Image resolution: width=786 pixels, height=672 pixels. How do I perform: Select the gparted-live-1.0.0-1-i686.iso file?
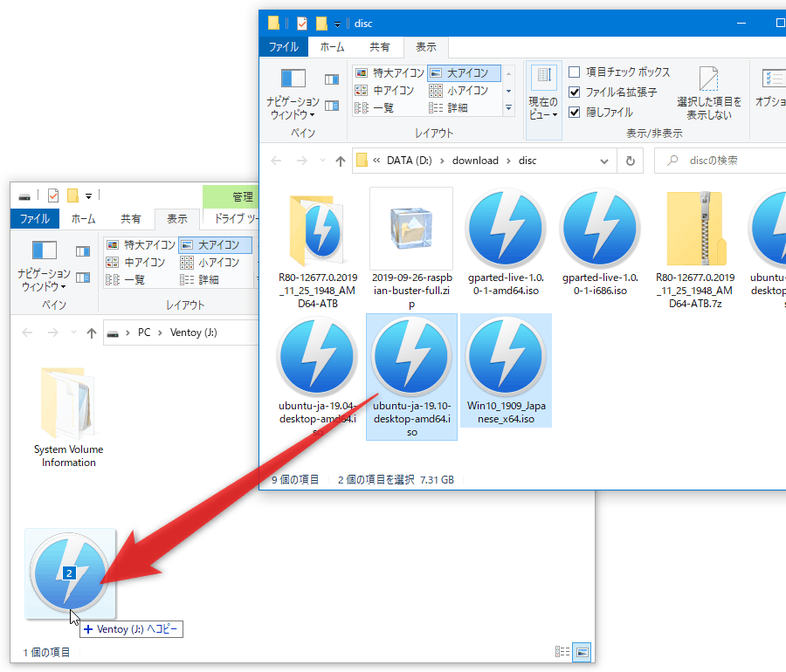click(x=599, y=243)
